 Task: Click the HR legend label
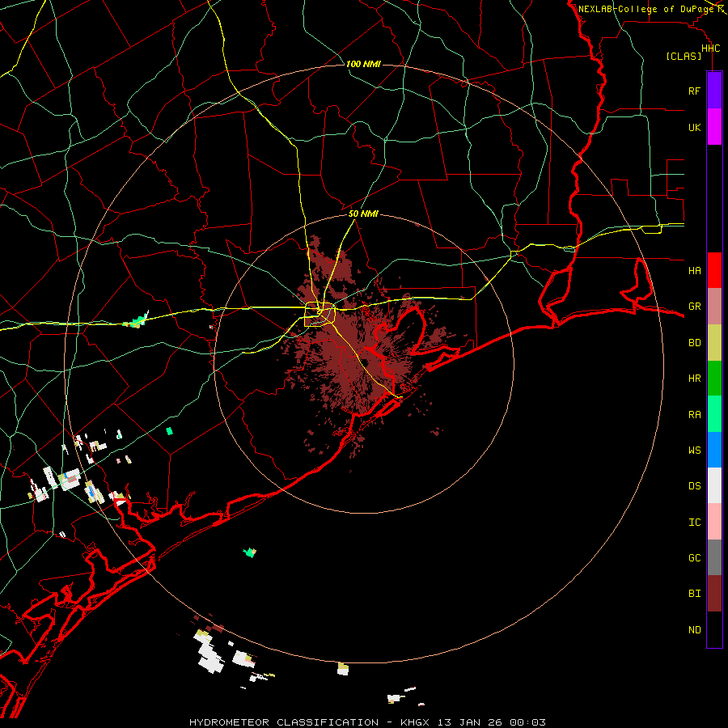pos(694,379)
